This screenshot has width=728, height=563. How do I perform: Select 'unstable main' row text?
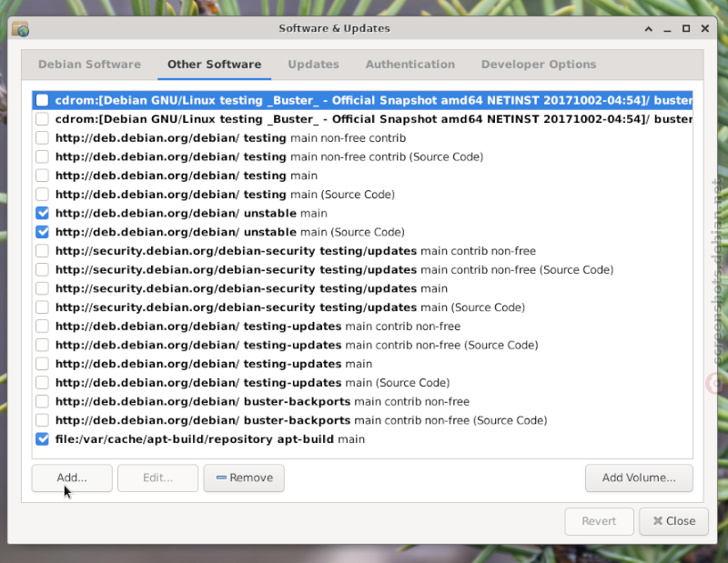click(x=191, y=213)
